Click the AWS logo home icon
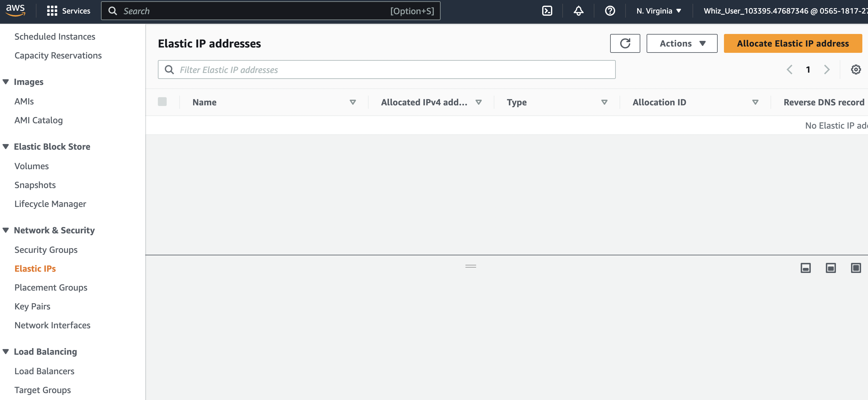Image resolution: width=868 pixels, height=400 pixels. (15, 10)
